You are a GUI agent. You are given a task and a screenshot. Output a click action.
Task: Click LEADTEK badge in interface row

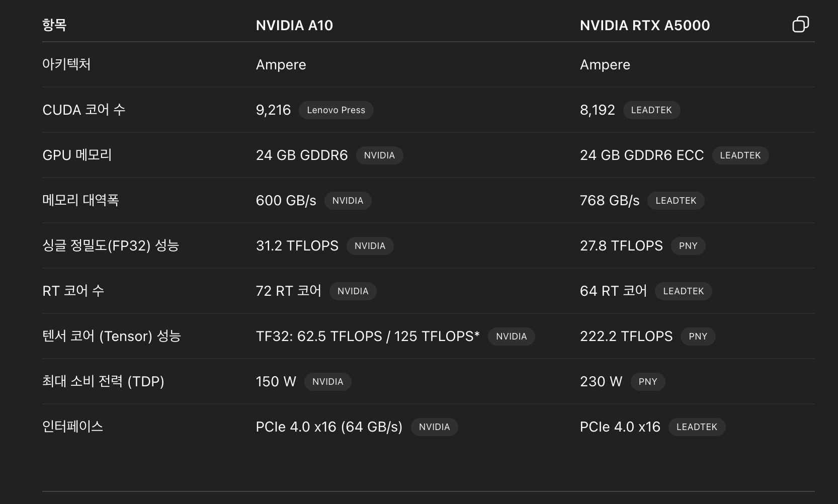(697, 427)
